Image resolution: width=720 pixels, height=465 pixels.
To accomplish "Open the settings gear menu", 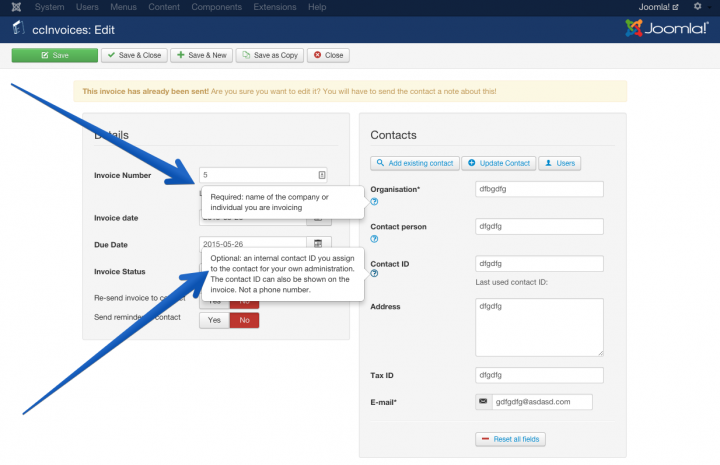I will [698, 6].
